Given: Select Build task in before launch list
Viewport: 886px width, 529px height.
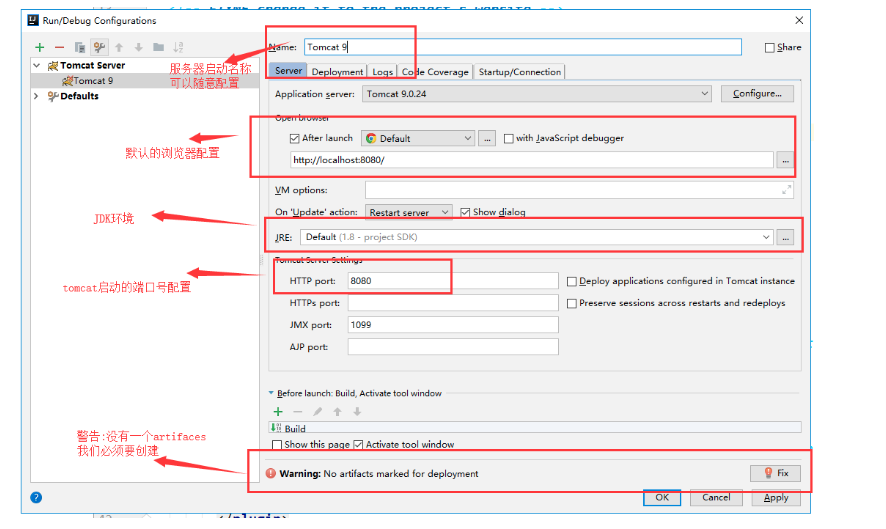Looking at the screenshot, I should tap(535, 428).
